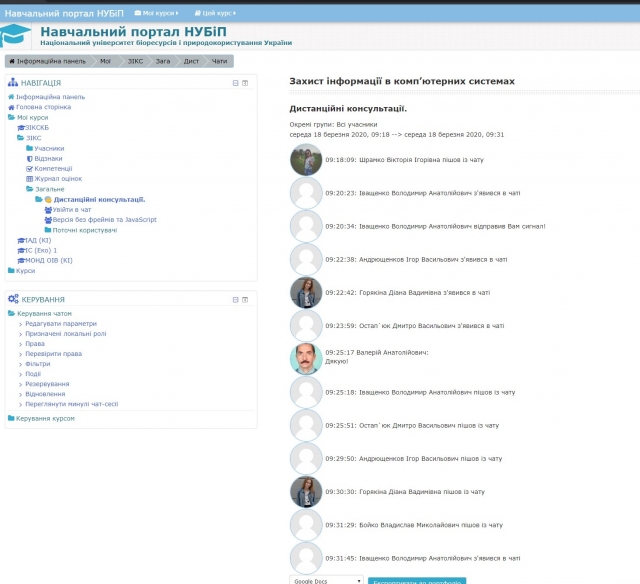Image resolution: width=640 pixels, height=584 pixels.
Task: Open Цей курс menu in top bar
Action: coord(216,13)
